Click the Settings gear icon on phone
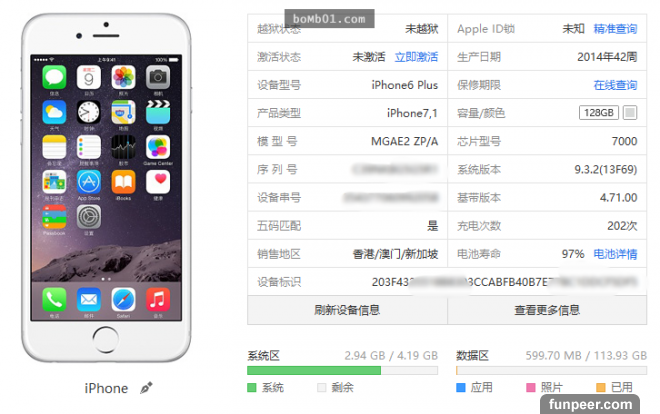Image resolution: width=660 pixels, height=414 pixels. tap(89, 217)
